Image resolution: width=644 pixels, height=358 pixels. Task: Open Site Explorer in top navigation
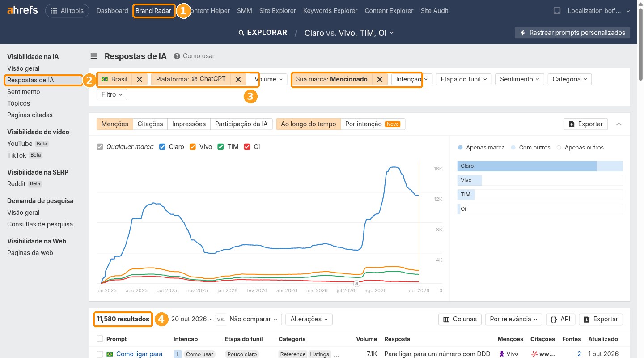277,11
